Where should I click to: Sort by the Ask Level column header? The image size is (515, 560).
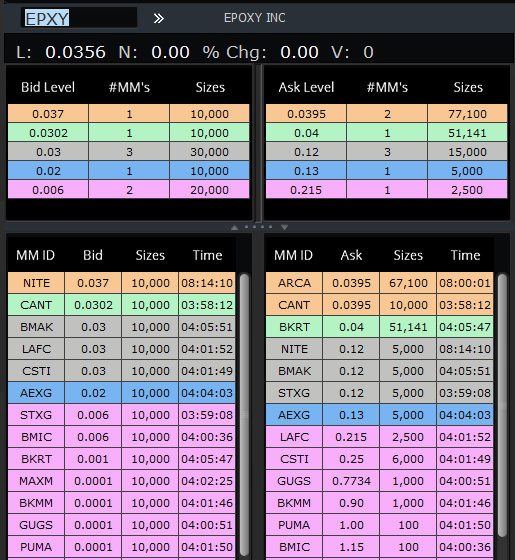306,87
